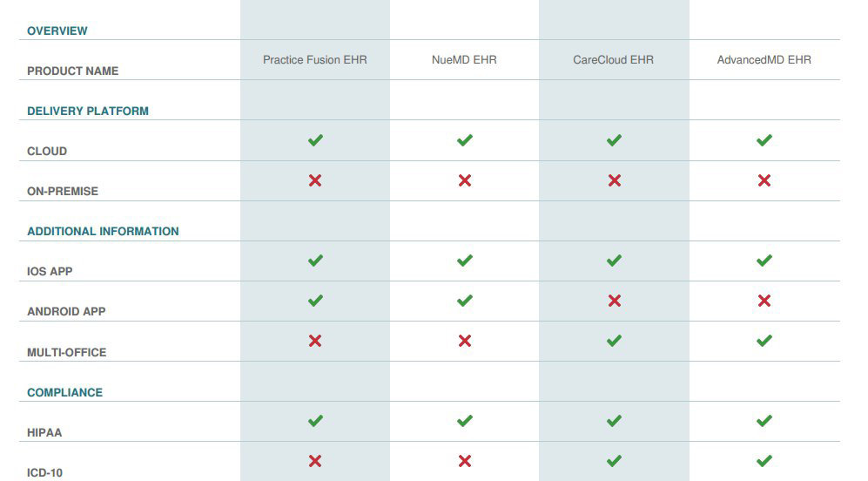Screen dimensions: 868x481
Task: Select the Additional Information section heading
Action: point(103,231)
